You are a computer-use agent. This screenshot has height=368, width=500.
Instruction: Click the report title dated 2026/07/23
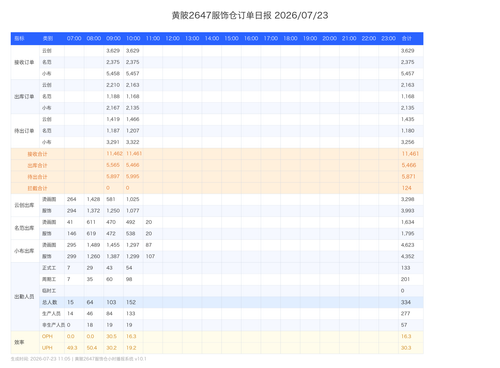[x=250, y=15]
